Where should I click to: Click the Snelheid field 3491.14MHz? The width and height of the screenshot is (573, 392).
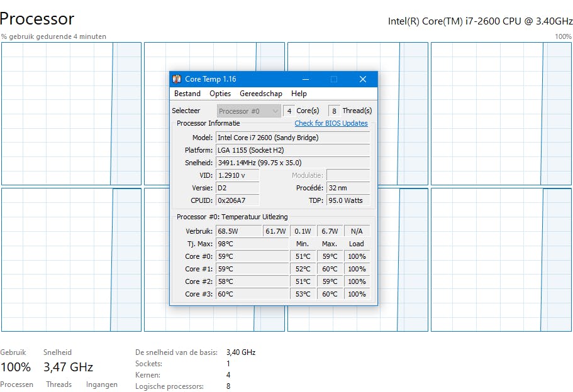[x=292, y=163]
